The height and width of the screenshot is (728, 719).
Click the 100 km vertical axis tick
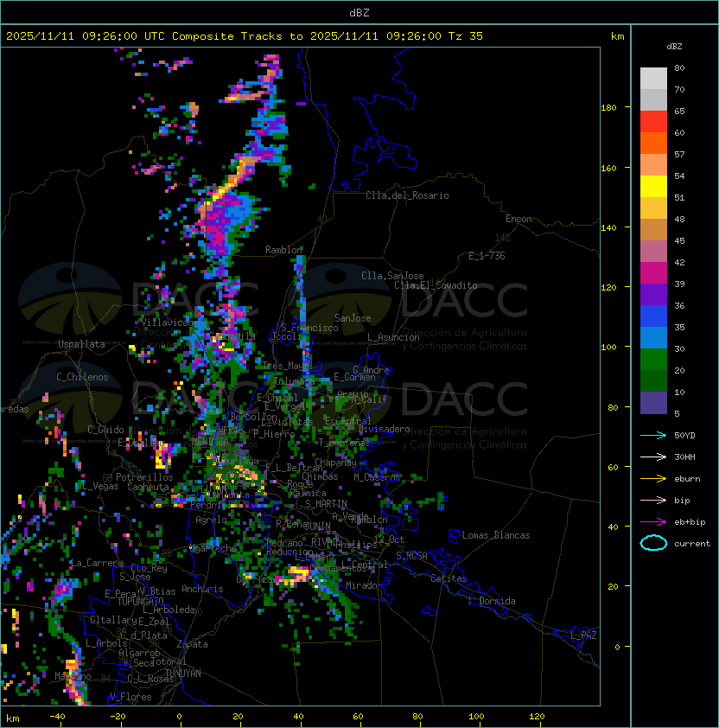click(x=608, y=347)
